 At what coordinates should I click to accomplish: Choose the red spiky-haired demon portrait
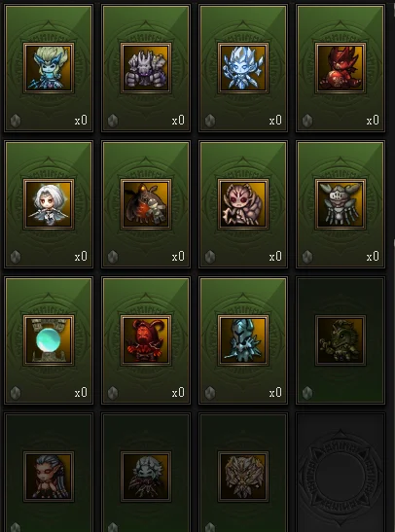coord(341,68)
